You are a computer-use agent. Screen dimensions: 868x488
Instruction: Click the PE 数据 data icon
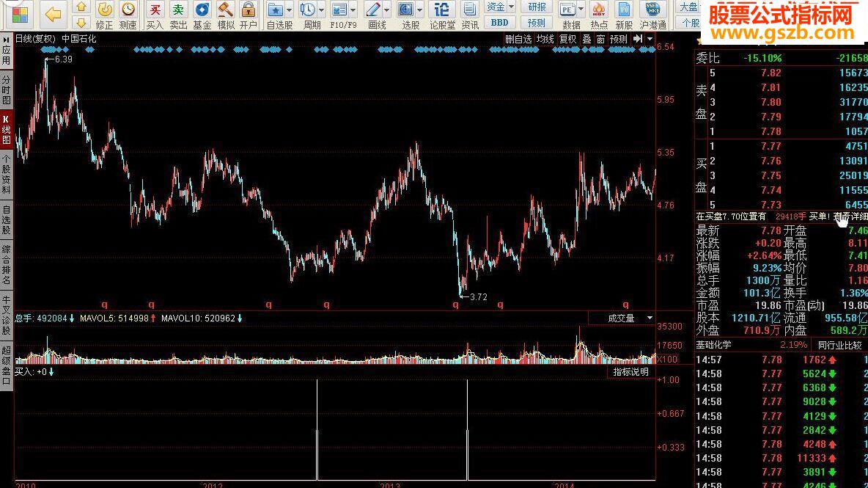pos(567,10)
